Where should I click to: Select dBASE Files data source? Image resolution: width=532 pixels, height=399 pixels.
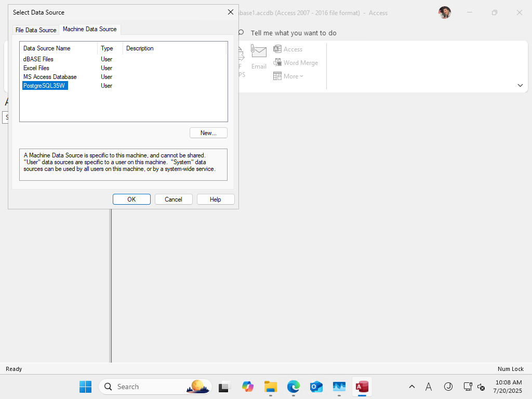38,59
